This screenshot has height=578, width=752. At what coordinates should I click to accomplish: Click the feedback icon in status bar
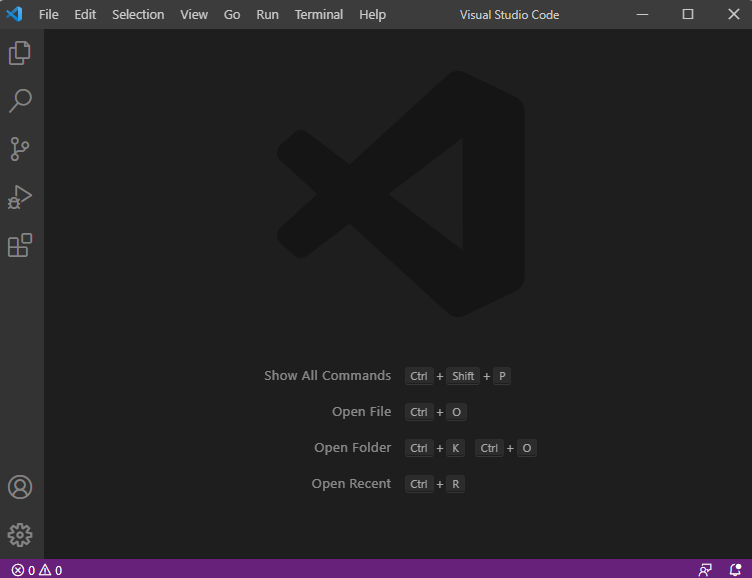[x=705, y=570]
